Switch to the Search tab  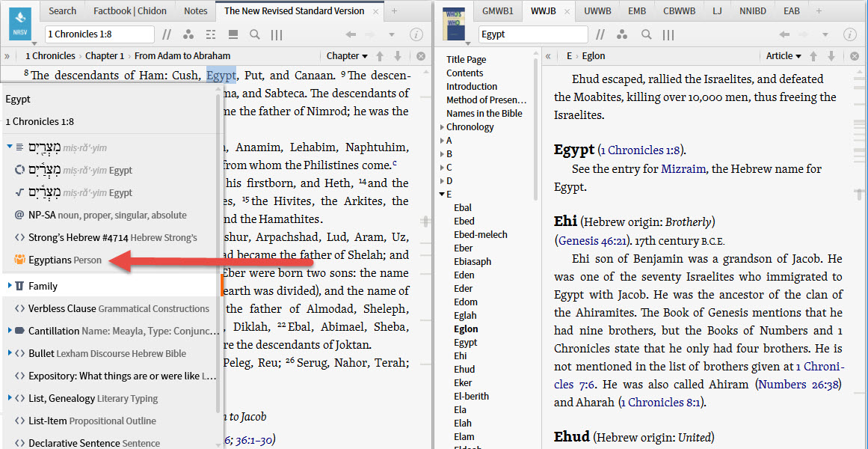click(62, 11)
